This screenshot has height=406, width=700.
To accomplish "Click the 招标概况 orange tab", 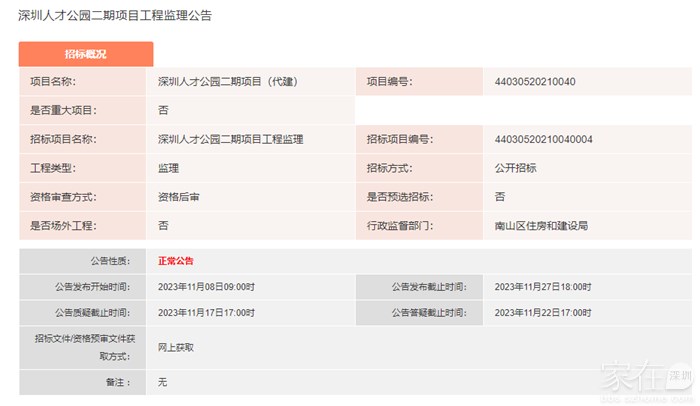I will click(85, 54).
